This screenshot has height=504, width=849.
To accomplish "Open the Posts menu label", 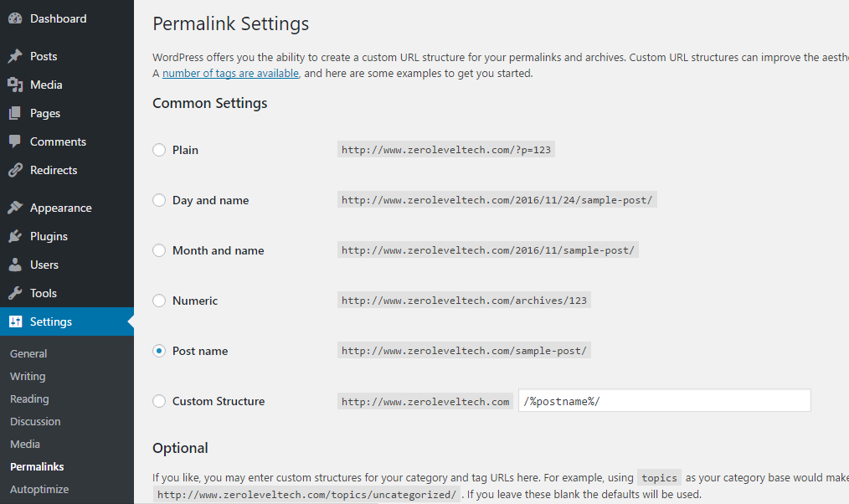I will pos(44,56).
